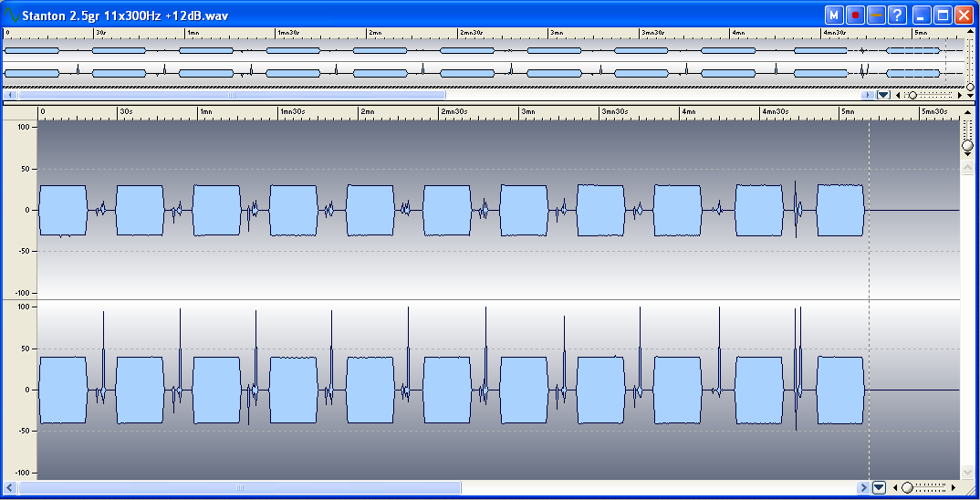Image resolution: width=980 pixels, height=500 pixels.
Task: Click the main scrollbar right arrow
Action: point(863,487)
